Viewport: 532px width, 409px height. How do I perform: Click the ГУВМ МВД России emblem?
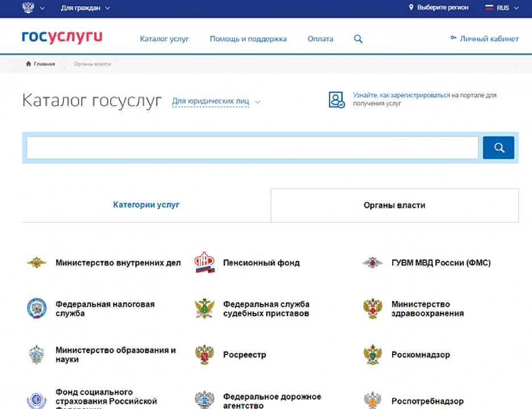372,262
